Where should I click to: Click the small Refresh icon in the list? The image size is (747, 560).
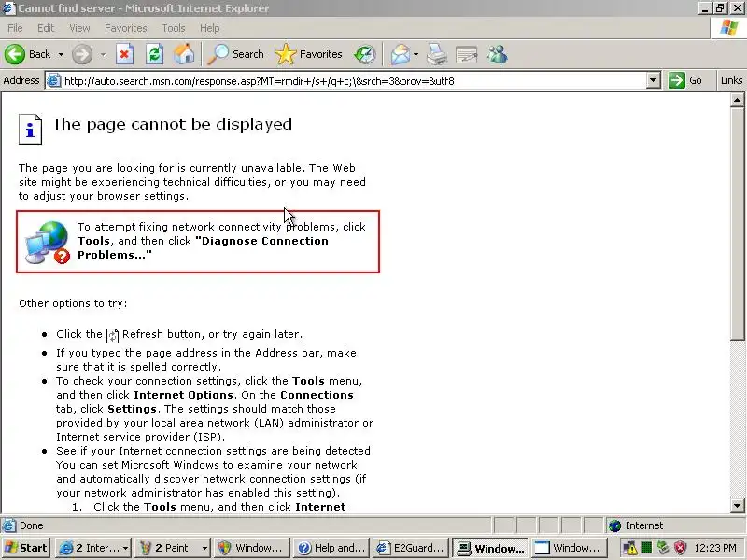click(112, 335)
